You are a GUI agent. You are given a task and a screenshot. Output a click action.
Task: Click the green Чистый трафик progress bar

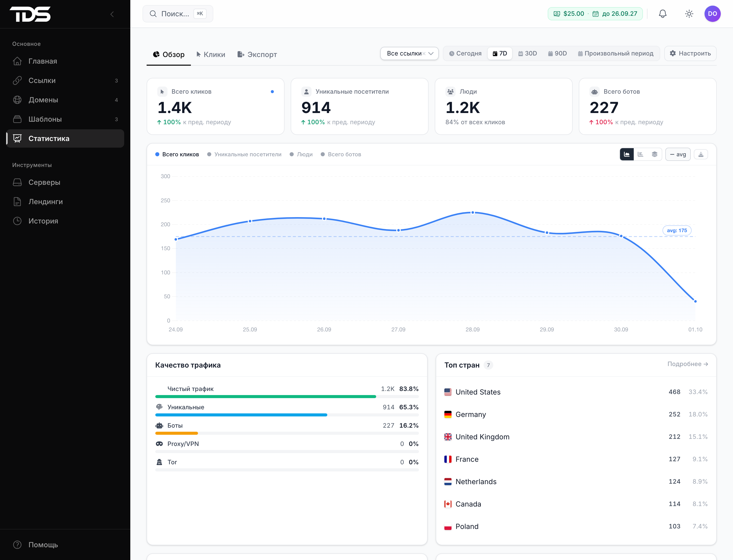click(265, 397)
